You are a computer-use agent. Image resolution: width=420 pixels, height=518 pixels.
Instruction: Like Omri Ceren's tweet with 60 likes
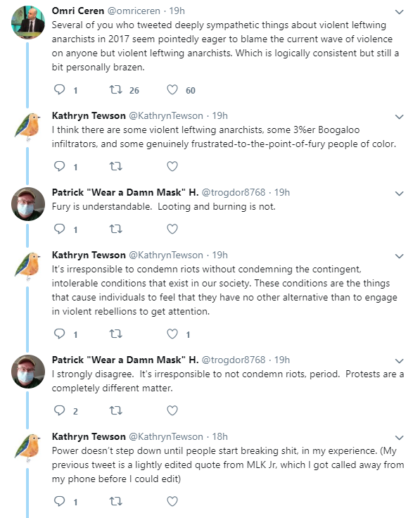point(172,90)
